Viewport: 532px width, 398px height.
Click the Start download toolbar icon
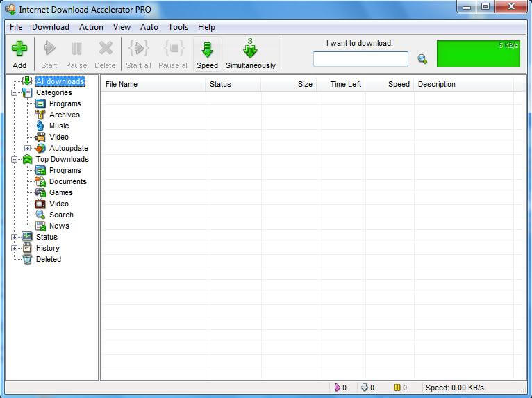pos(49,48)
